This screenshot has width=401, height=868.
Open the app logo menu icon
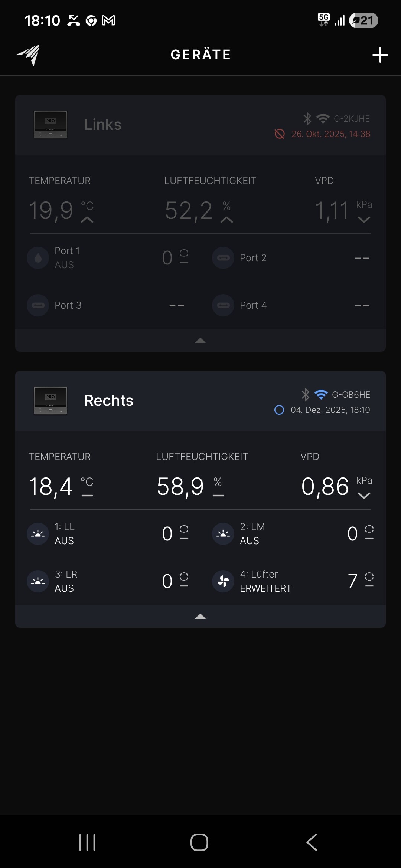[29, 55]
